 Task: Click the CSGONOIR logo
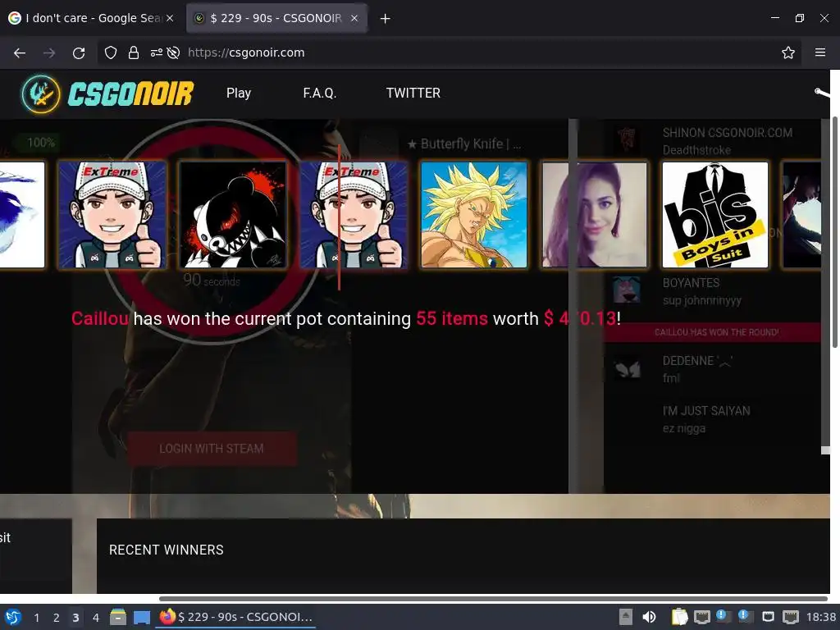click(x=107, y=94)
